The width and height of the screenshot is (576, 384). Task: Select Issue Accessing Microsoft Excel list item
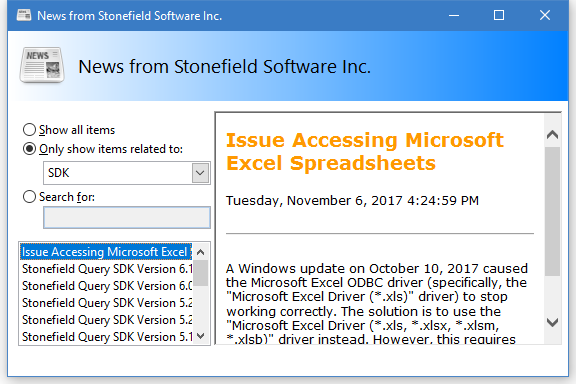click(106, 252)
